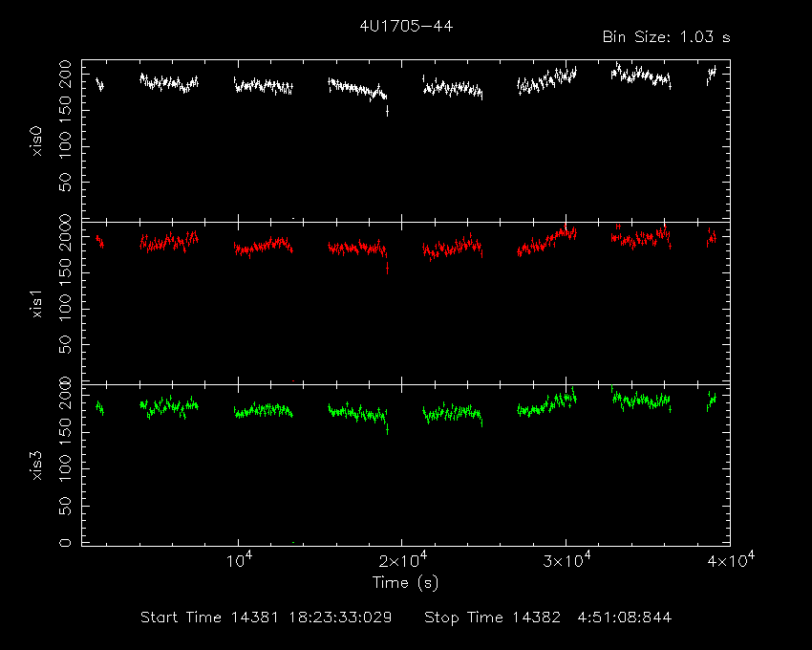Viewport: 812px width, 650px height.
Task: Click the xis0 y-axis label
Action: 36,141
